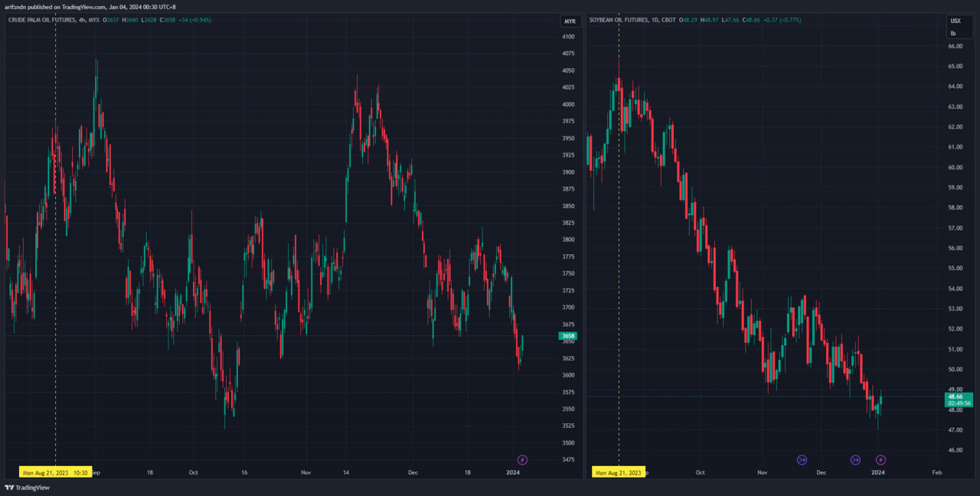Open the November contract rollover marker icon
980x496 pixels.
coord(802,460)
